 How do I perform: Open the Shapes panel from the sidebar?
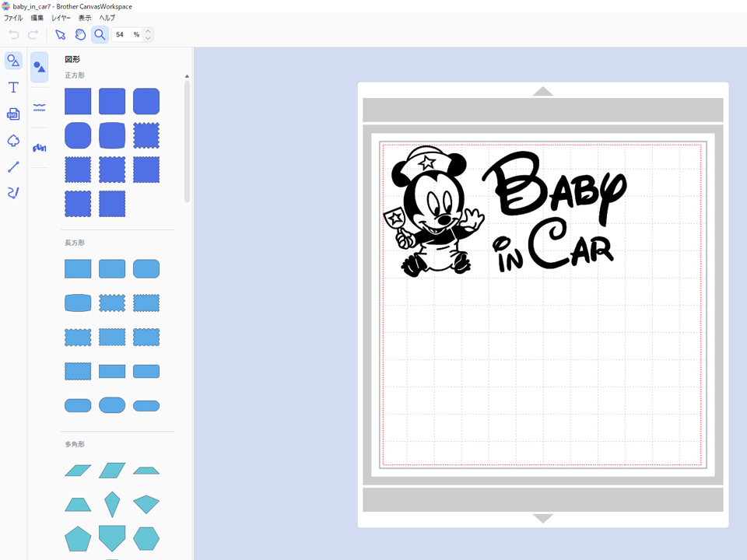pyautogui.click(x=13, y=61)
